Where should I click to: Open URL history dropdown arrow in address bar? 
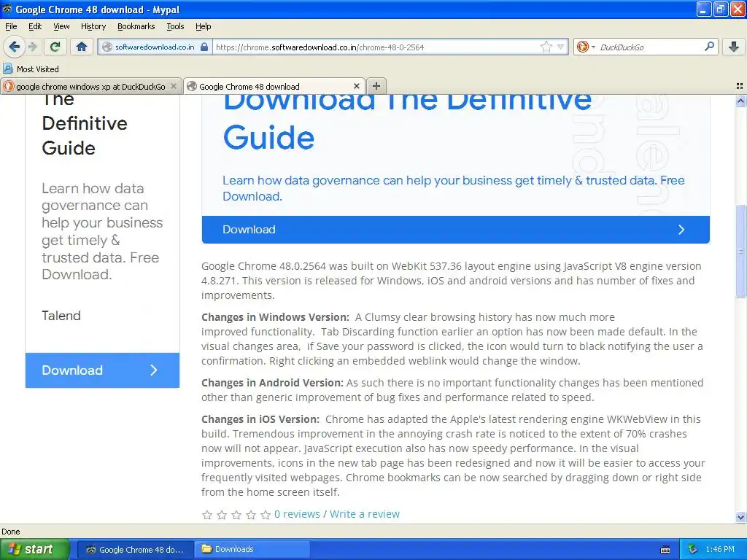(561, 47)
